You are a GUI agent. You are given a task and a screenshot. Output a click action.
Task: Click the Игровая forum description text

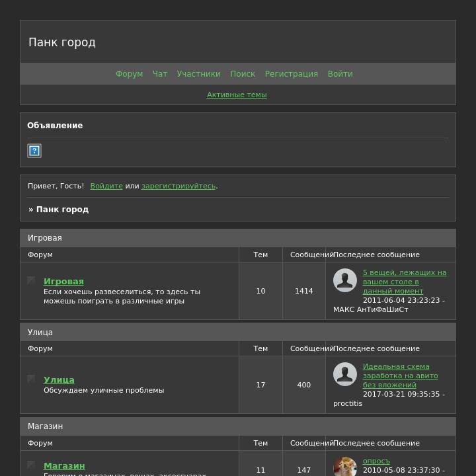(x=122, y=296)
